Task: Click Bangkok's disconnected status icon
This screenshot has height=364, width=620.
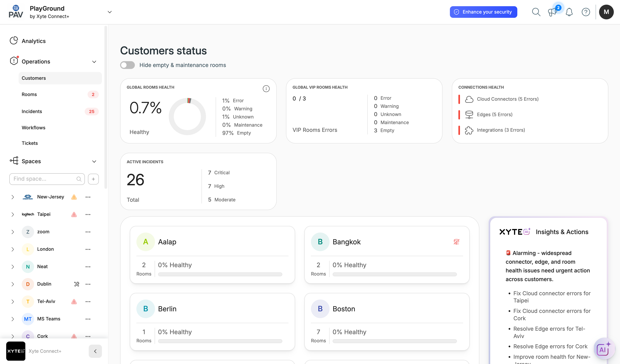Action: click(x=456, y=242)
